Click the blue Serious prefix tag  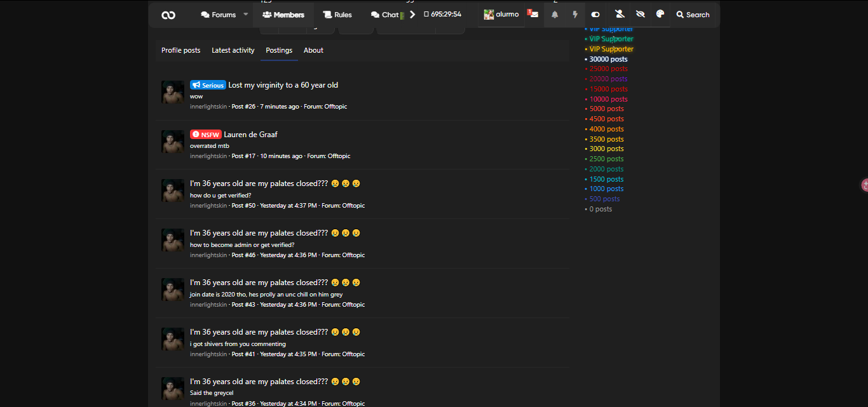[x=208, y=85]
